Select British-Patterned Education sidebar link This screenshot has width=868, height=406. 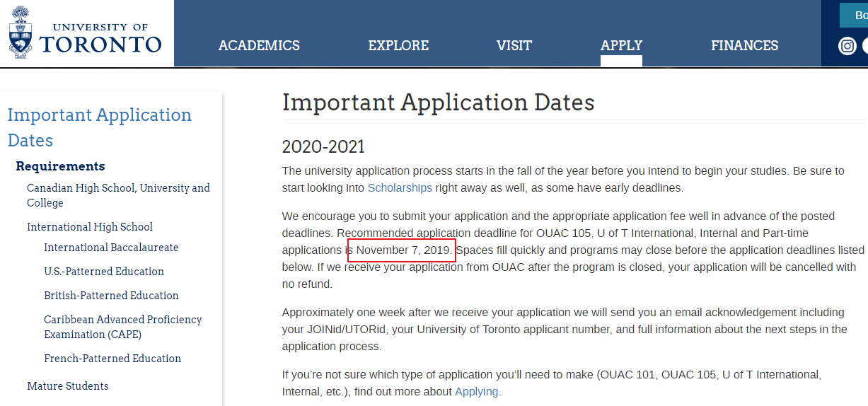(x=111, y=296)
